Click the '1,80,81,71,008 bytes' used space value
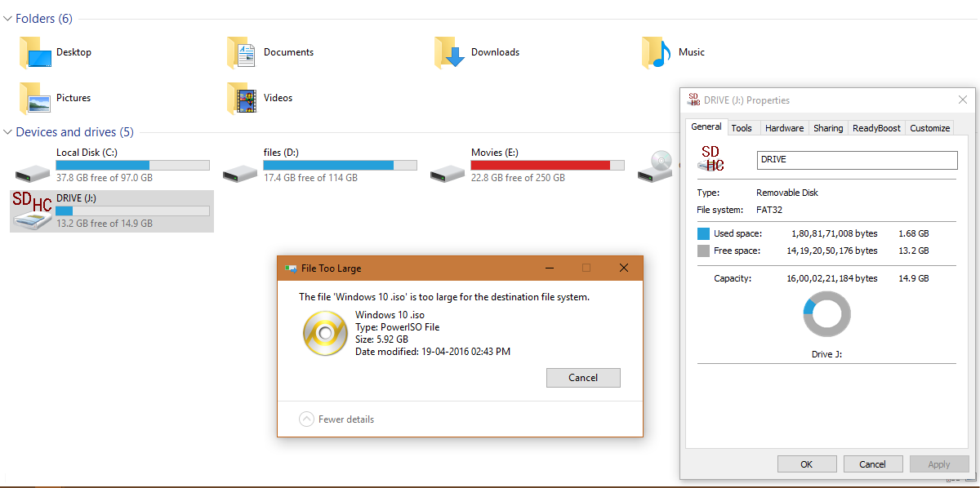 834,233
